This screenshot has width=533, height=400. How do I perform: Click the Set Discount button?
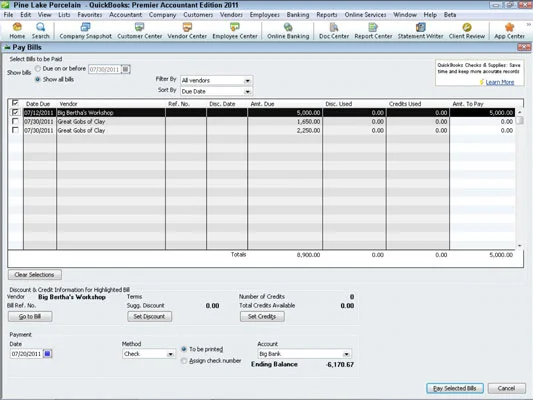tap(149, 316)
